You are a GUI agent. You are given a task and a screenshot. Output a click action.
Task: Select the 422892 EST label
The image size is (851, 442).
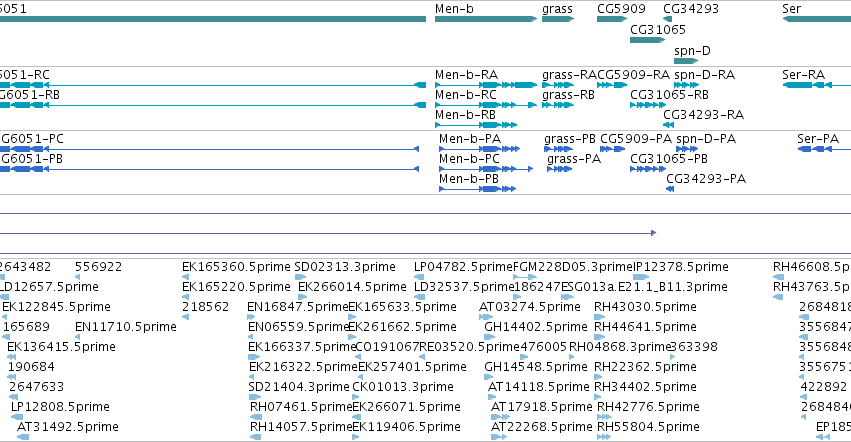click(x=824, y=387)
